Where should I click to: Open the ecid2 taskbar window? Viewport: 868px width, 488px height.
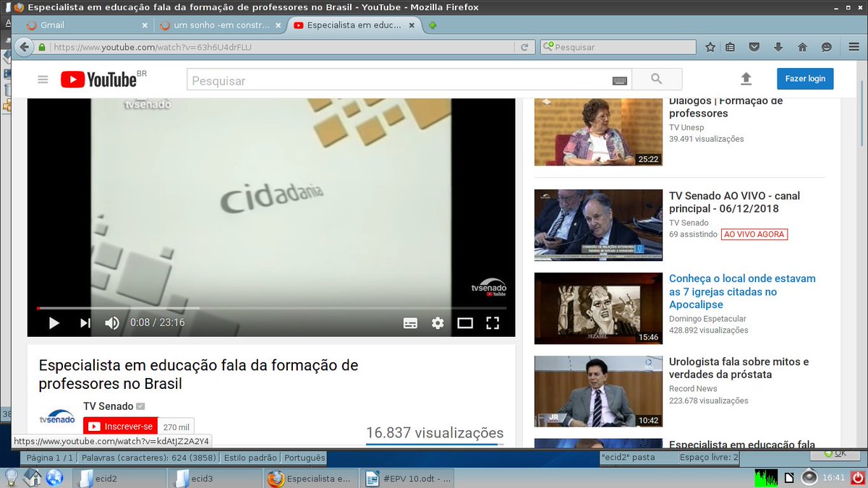coord(119,478)
